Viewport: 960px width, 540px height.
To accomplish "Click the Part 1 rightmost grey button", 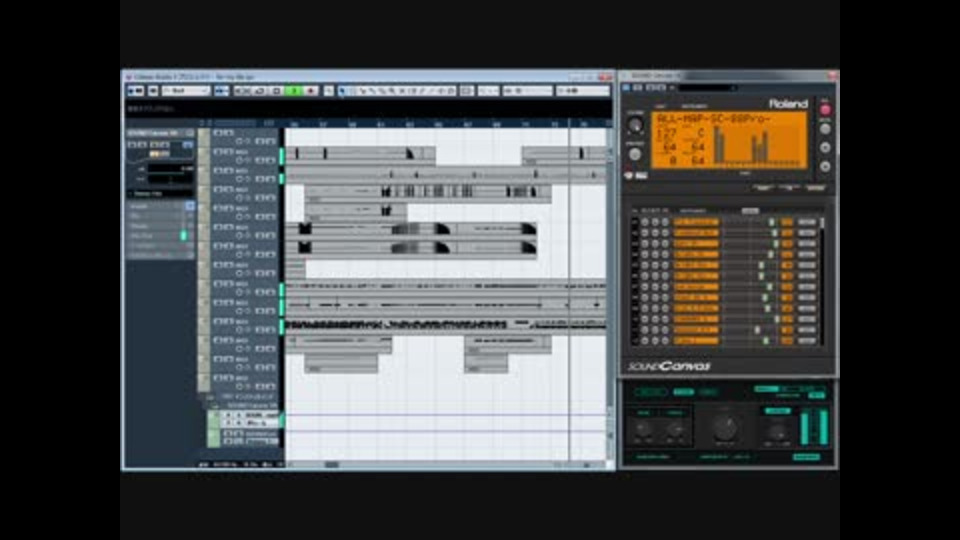I will pos(807,222).
